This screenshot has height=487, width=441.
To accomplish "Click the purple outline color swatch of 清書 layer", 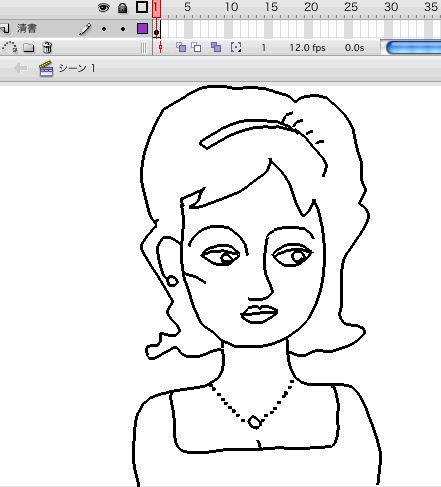I will click(x=142, y=29).
